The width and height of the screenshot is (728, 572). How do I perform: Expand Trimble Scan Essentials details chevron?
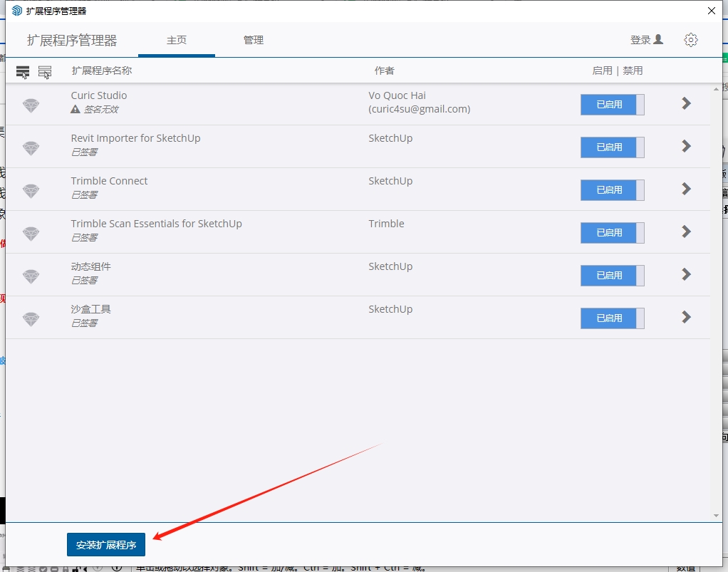686,232
